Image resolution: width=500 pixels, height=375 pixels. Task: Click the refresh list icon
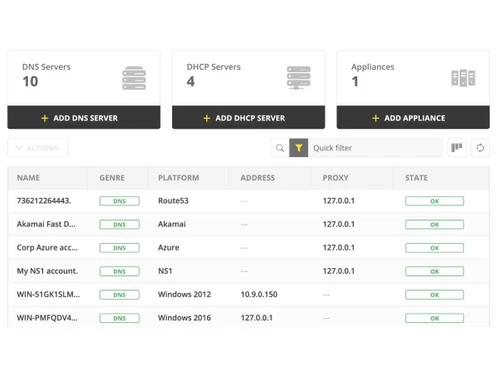[x=480, y=148]
